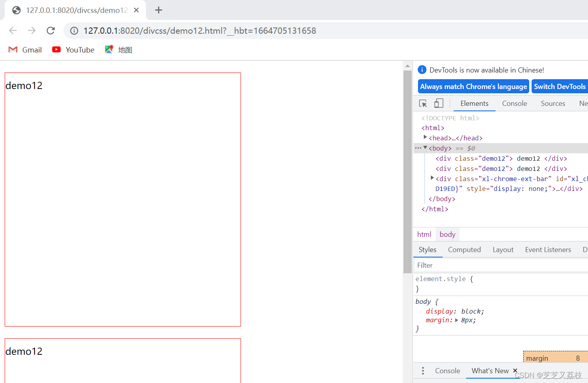This screenshot has height=383, width=588.
Task: Switch to the Elements panel tab
Action: (x=474, y=103)
